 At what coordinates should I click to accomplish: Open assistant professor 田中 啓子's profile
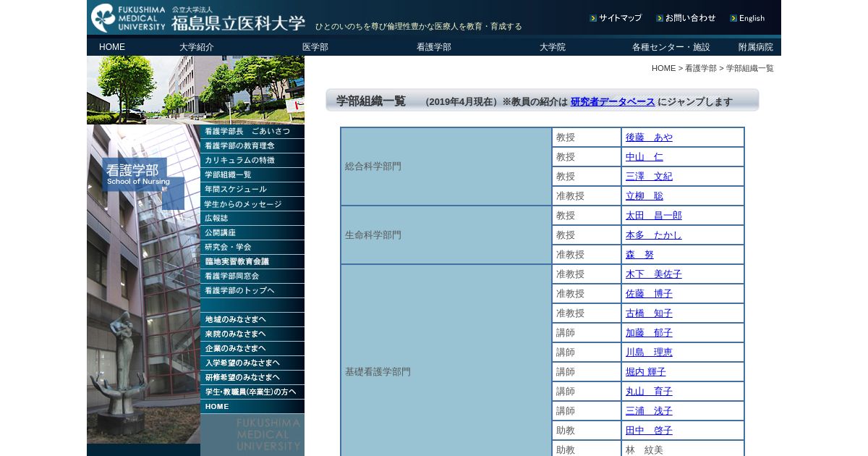coord(649,431)
